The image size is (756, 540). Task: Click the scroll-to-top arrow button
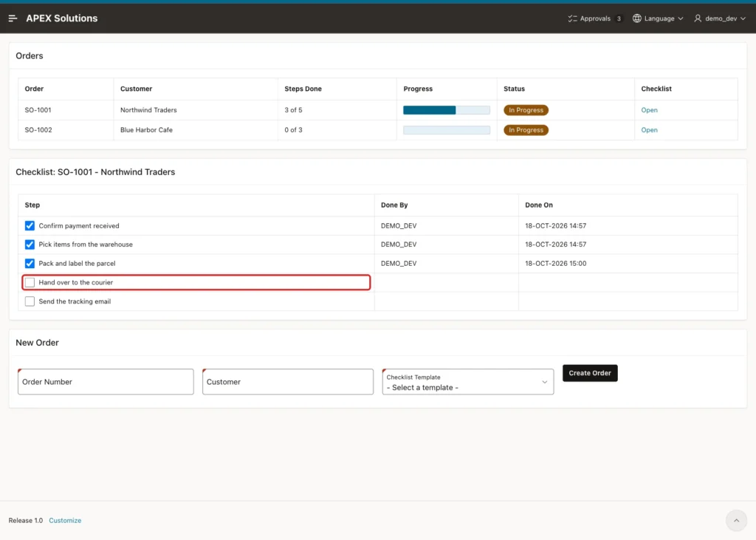736,520
